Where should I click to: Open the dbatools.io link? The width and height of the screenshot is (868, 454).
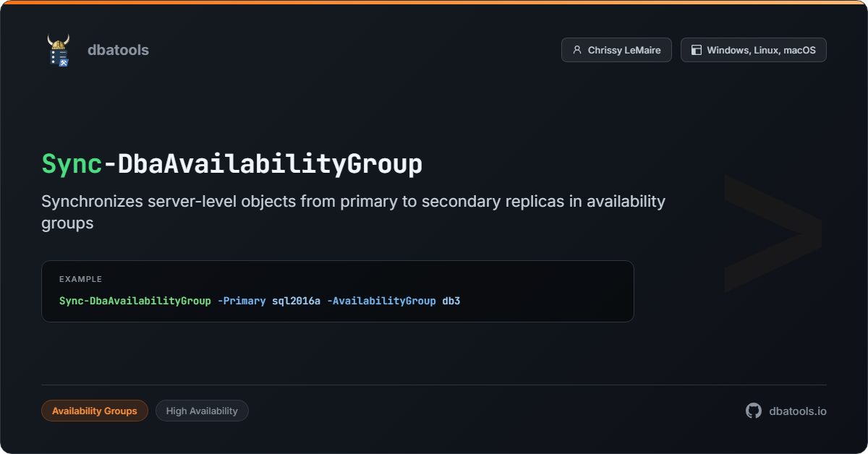(x=798, y=411)
